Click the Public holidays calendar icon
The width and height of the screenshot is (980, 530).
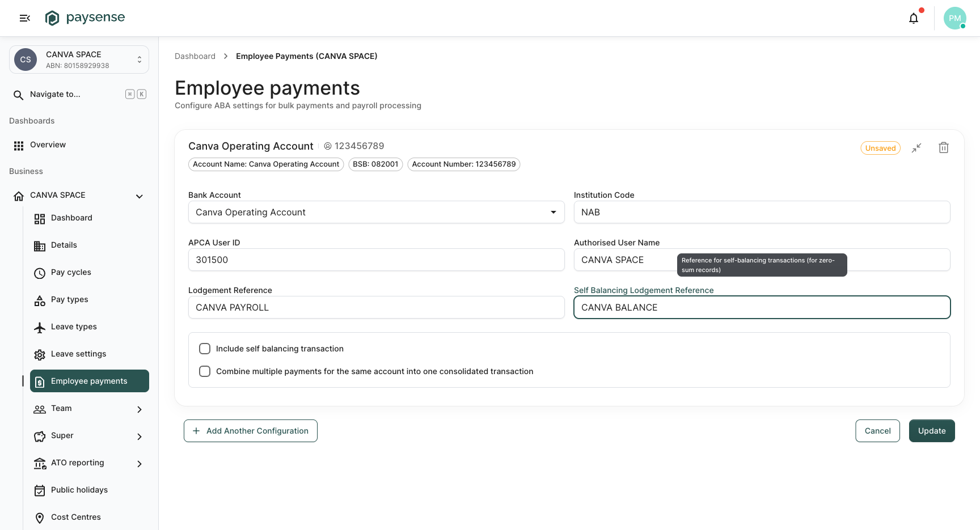click(x=40, y=491)
